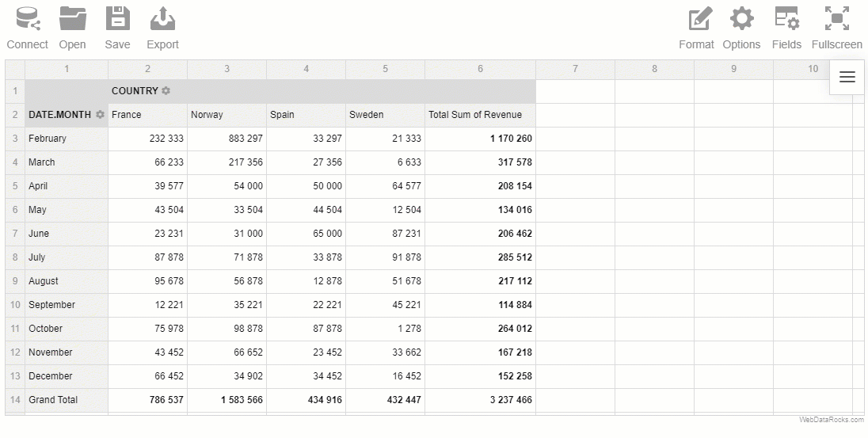Click the Sweden column header
Image resolution: width=868 pixels, height=438 pixels.
(x=385, y=115)
